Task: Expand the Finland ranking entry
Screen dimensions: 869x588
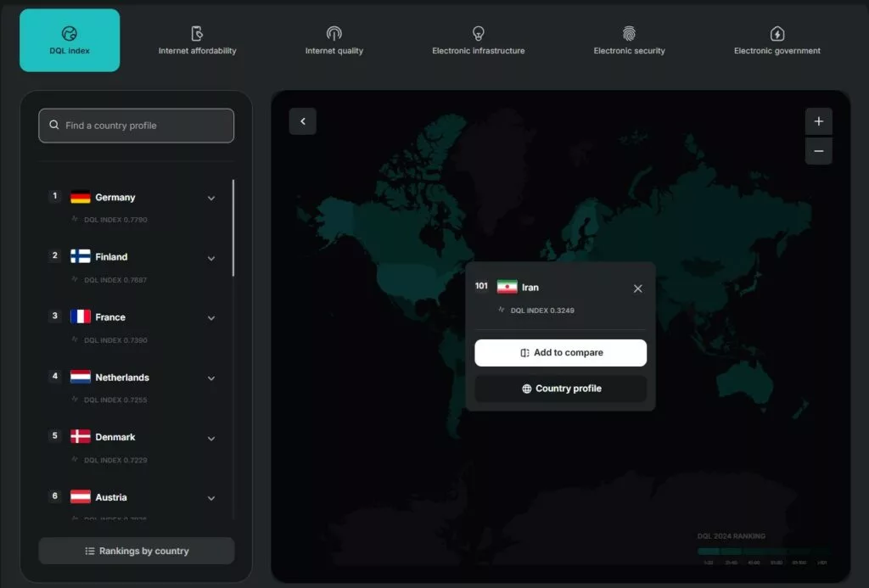Action: click(211, 258)
